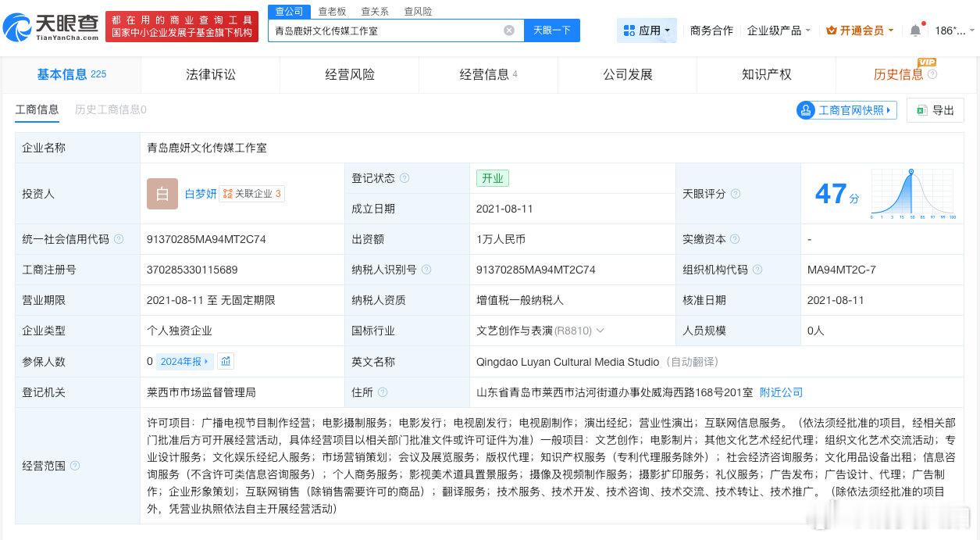Screen dimensions: 980x540
Task: Click the 工商官网快照 button
Action: click(846, 110)
